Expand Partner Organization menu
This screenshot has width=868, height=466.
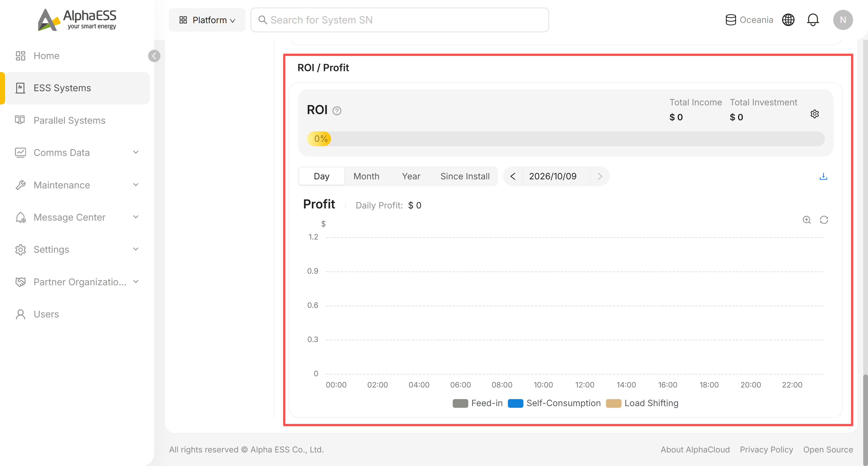(78, 282)
